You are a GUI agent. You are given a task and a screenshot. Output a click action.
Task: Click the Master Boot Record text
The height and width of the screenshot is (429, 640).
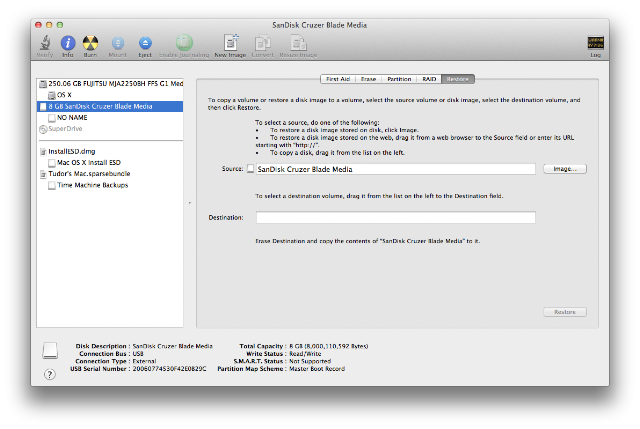[x=317, y=369]
